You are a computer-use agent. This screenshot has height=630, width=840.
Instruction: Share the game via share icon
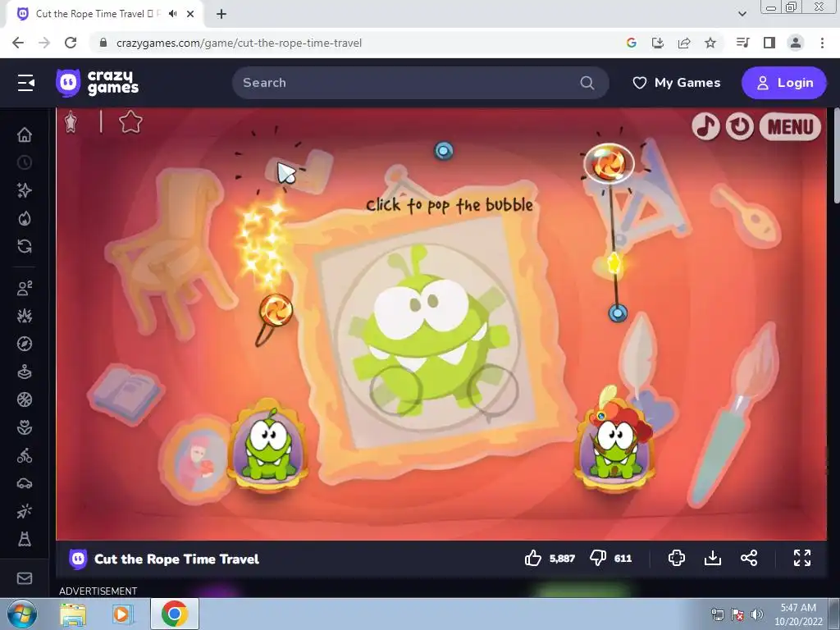[749, 558]
